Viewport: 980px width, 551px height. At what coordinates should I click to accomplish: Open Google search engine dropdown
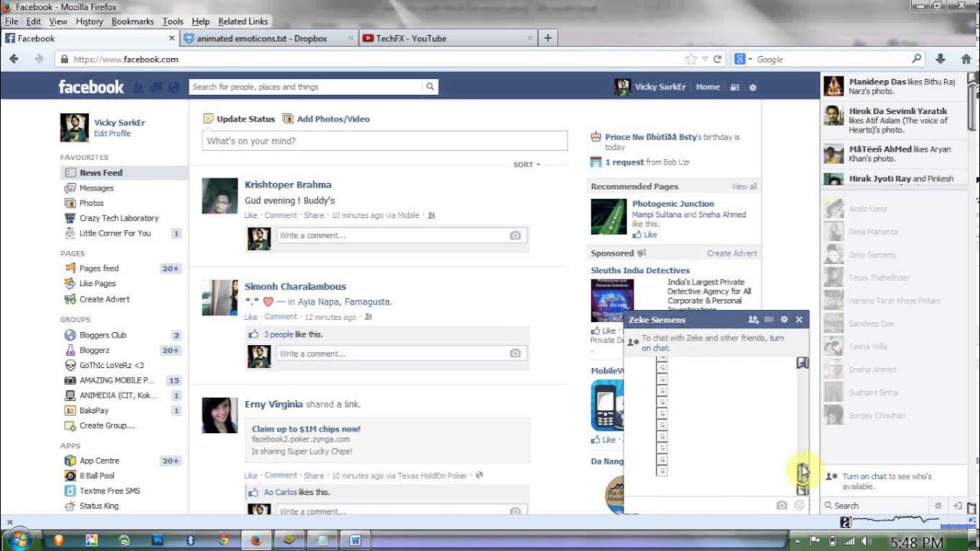[743, 59]
